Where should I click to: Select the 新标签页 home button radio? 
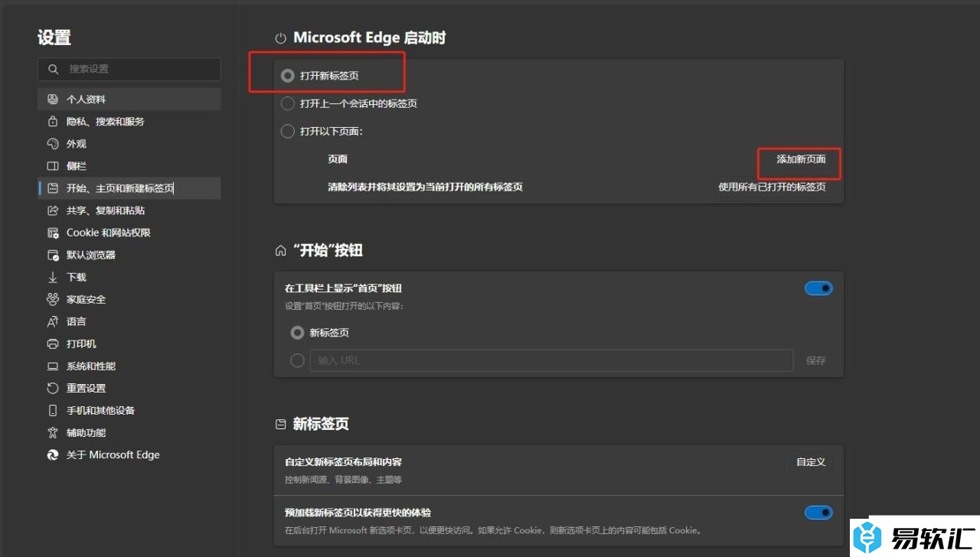coord(297,333)
